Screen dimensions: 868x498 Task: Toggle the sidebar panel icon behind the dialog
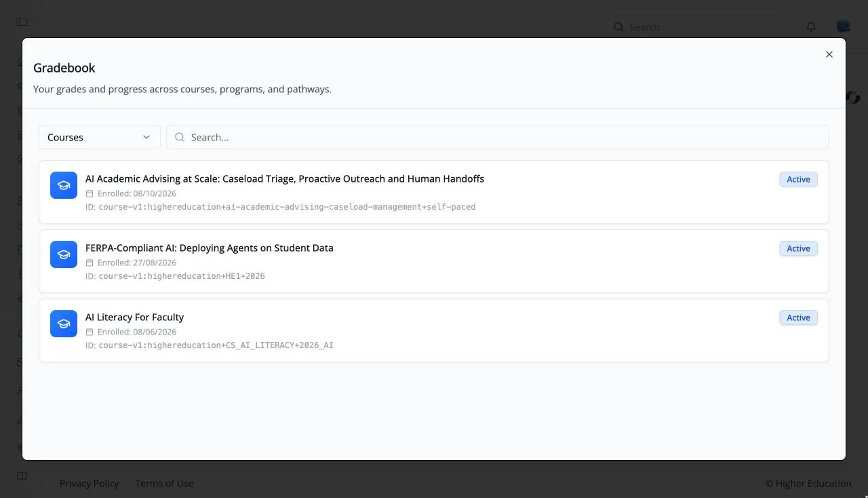click(x=22, y=22)
